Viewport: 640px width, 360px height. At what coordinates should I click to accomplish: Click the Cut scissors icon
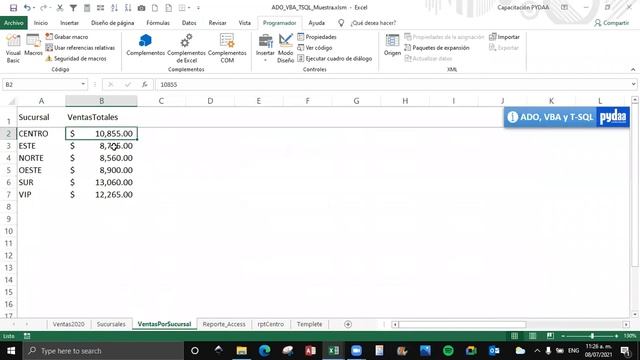click(x=60, y=8)
